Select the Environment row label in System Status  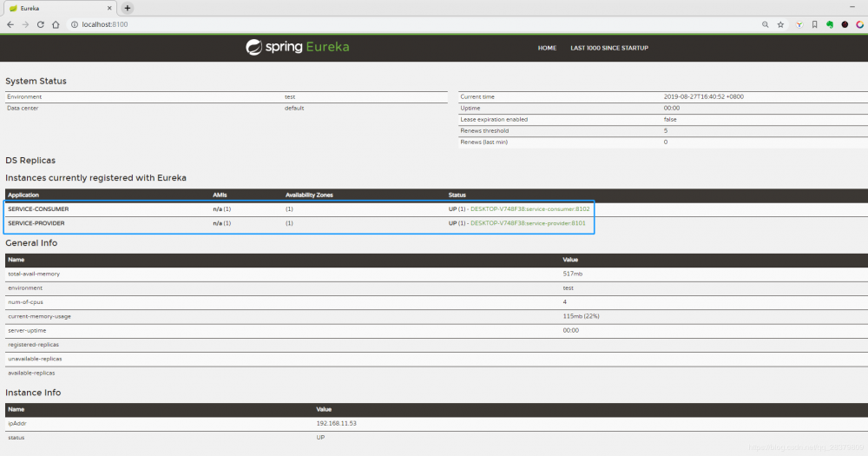23,96
